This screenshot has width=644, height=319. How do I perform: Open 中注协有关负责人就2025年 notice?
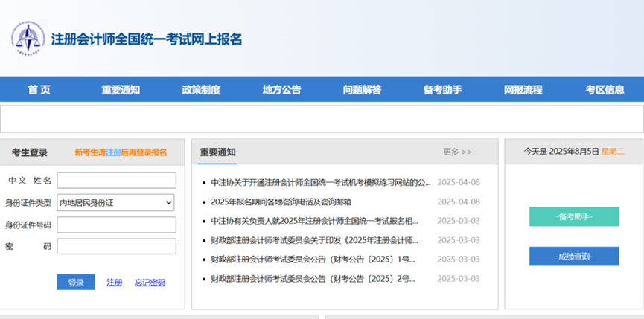click(x=314, y=221)
